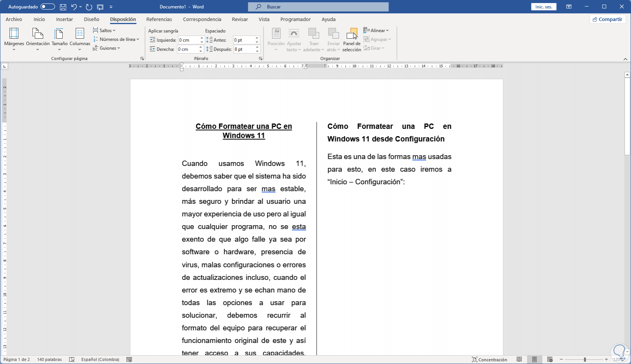Click the Derecha indent field

(187, 49)
